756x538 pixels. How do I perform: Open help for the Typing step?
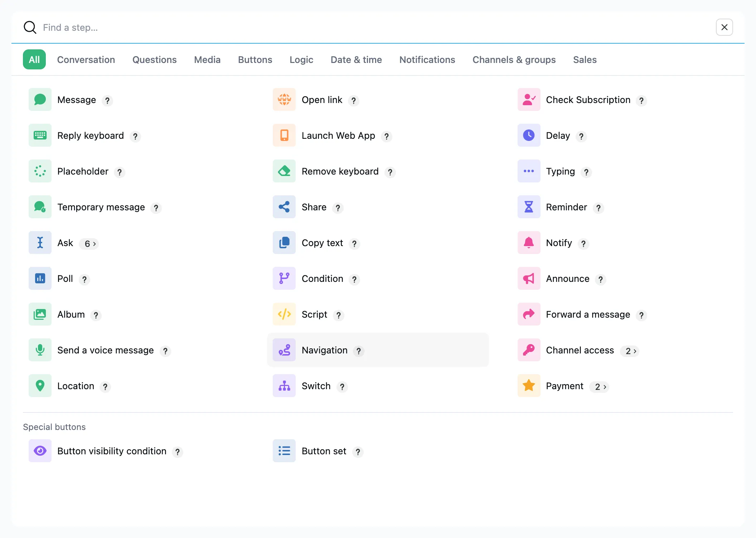pos(586,172)
